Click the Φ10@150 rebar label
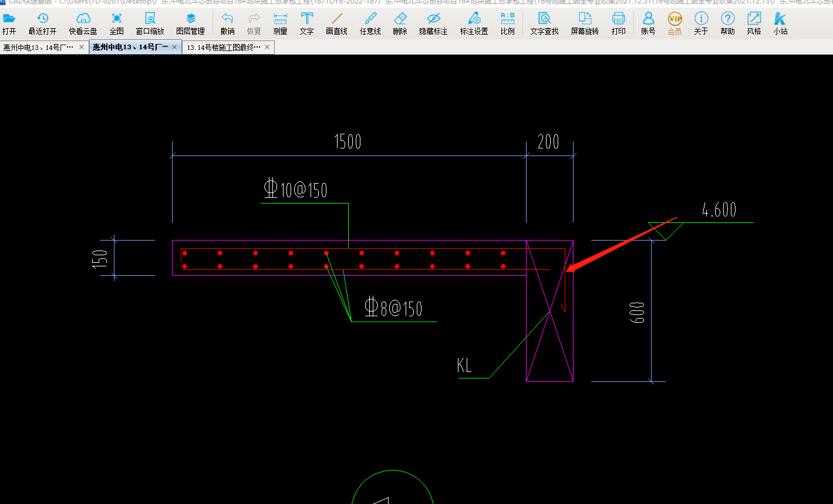Screen dimensions: 833x504 (x=295, y=189)
